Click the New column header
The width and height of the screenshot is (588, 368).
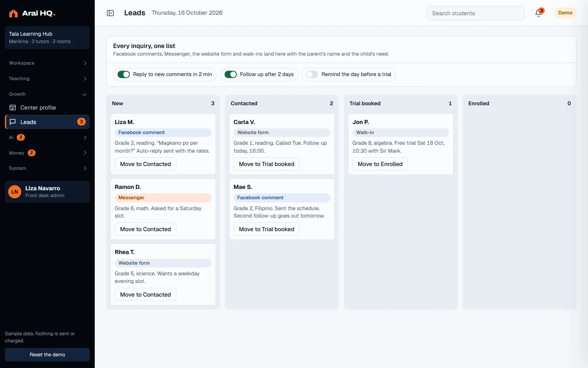117,103
